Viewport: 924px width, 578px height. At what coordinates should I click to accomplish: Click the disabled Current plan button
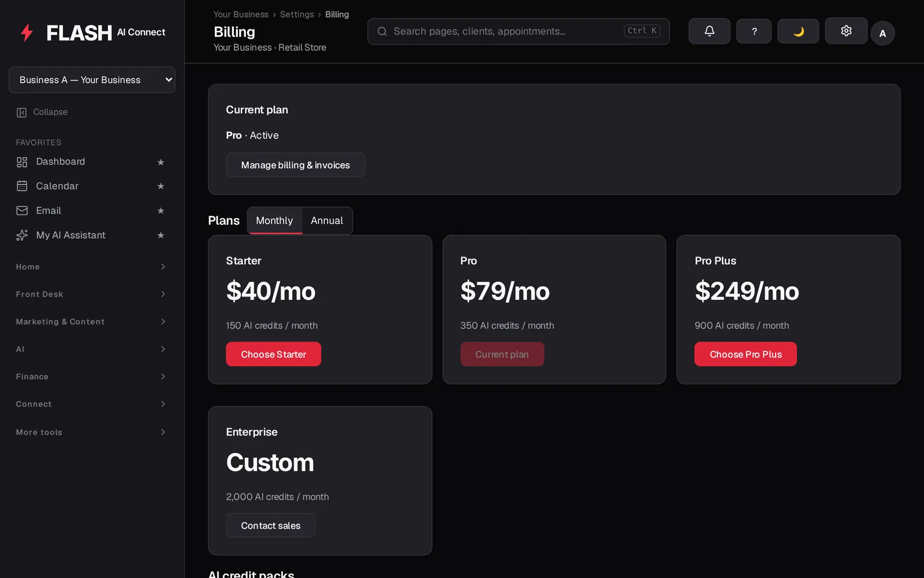click(x=502, y=354)
